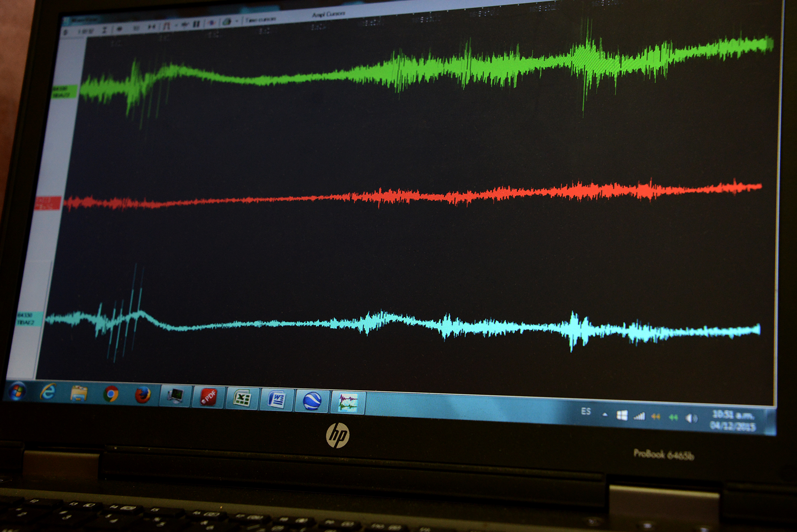The image size is (797, 532).
Task: Click the green double-arrow tray icon
Action: coord(673,418)
